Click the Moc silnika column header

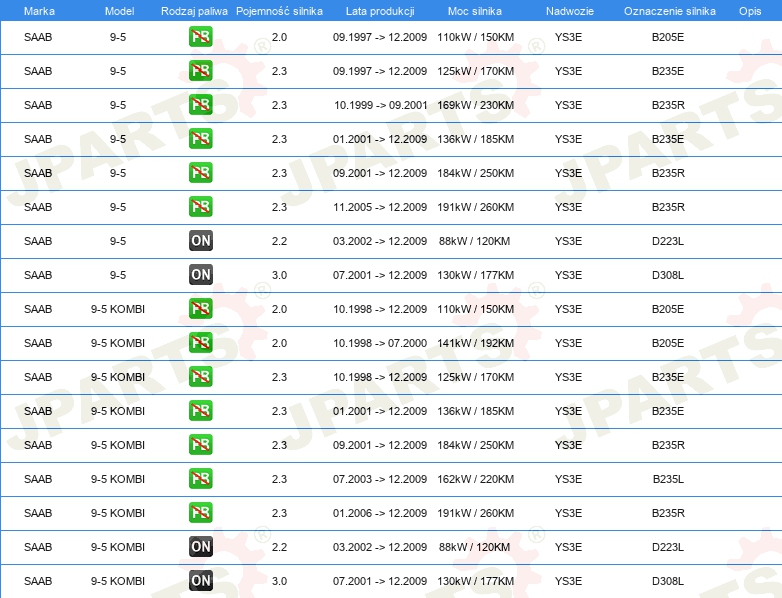pos(475,11)
